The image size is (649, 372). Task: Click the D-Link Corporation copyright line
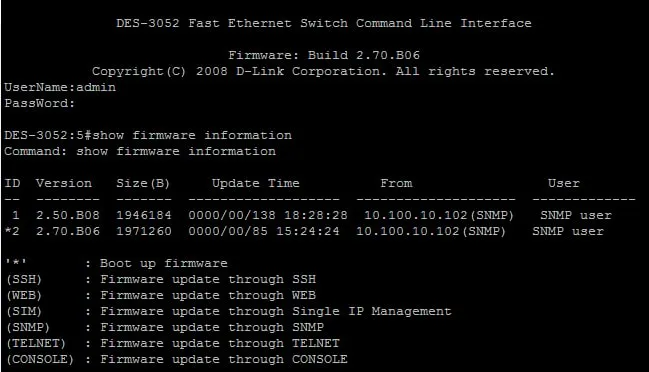click(x=323, y=72)
